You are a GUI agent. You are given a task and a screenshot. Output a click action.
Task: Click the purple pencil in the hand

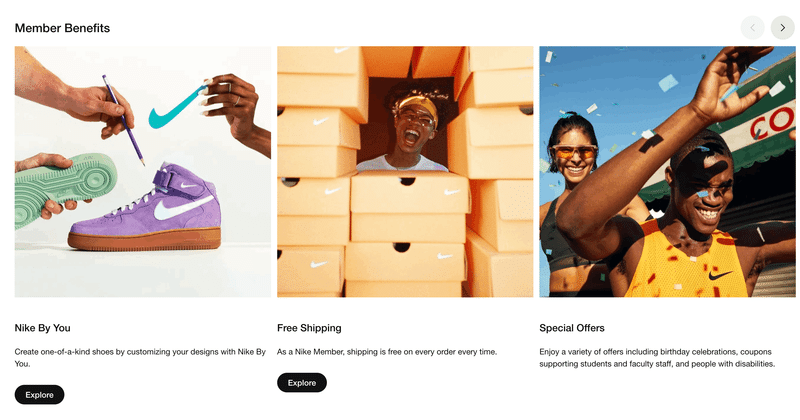coord(123,120)
